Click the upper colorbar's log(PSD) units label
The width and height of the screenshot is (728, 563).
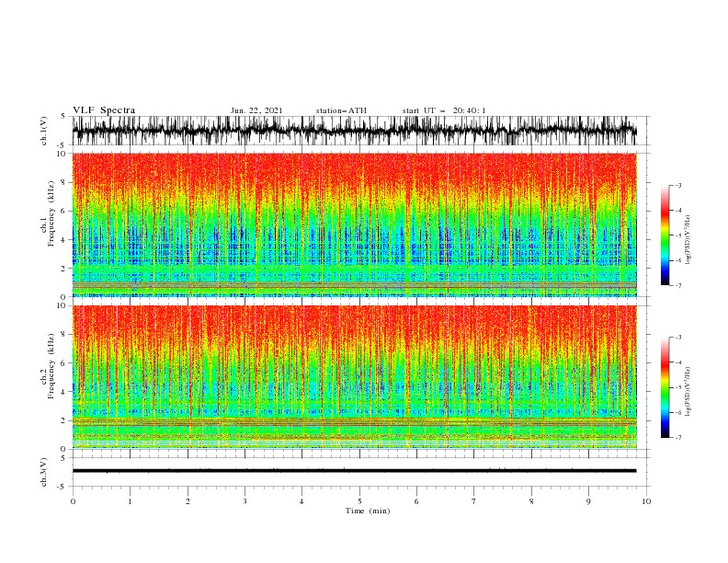pyautogui.click(x=688, y=240)
